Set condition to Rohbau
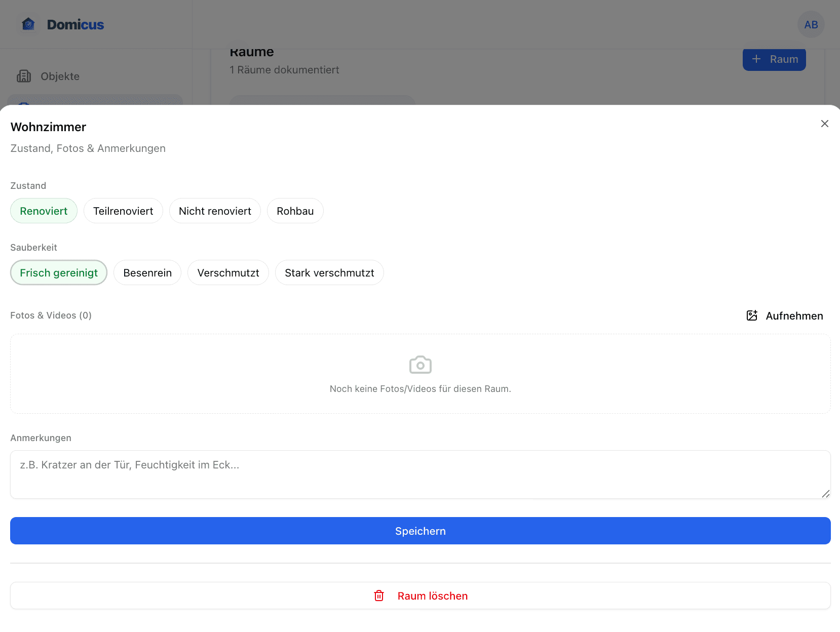 pos(295,211)
